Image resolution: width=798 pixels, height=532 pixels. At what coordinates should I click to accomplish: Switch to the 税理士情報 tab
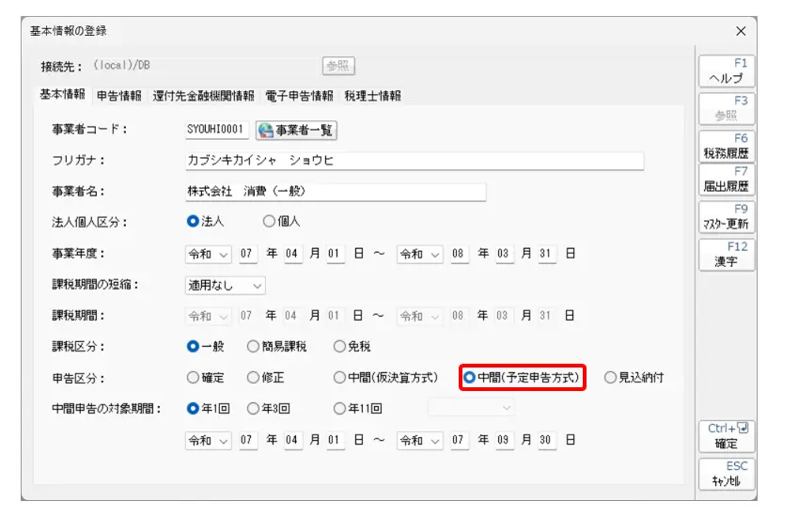click(372, 96)
